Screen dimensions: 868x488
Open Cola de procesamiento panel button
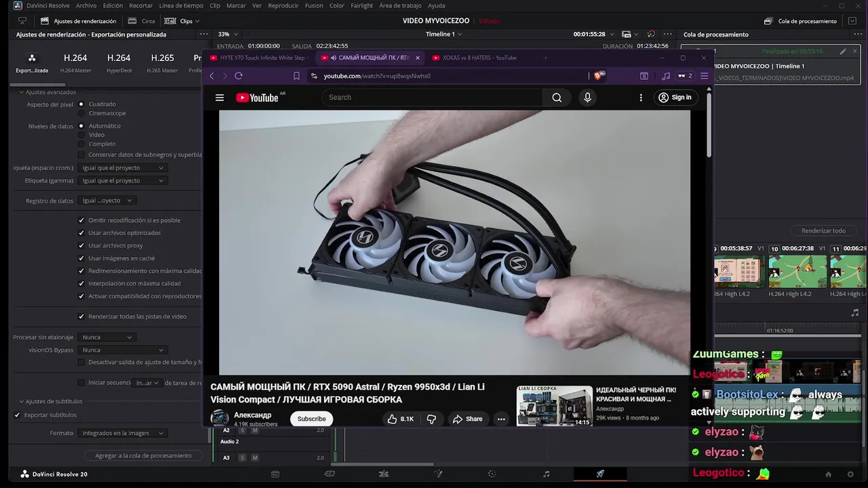(x=800, y=21)
